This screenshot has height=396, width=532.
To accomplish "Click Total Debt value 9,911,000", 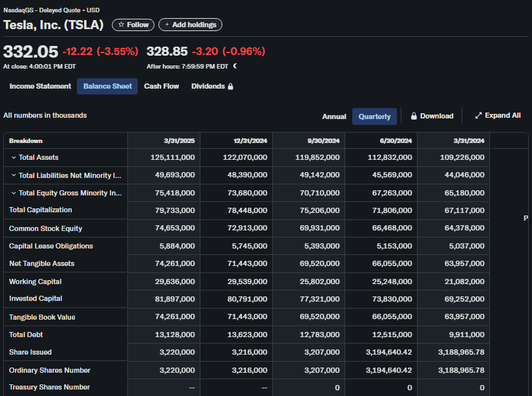I will coord(467,335).
